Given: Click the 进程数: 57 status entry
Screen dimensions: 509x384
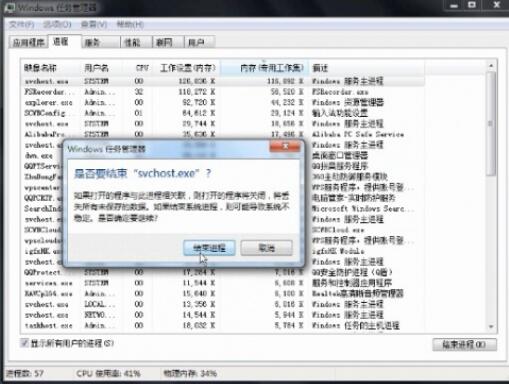Looking at the screenshot, I should coord(25,373).
